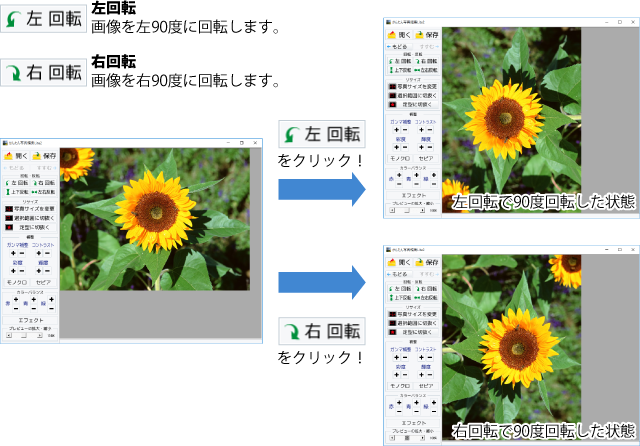Apply セピア in the left app window

point(44,283)
